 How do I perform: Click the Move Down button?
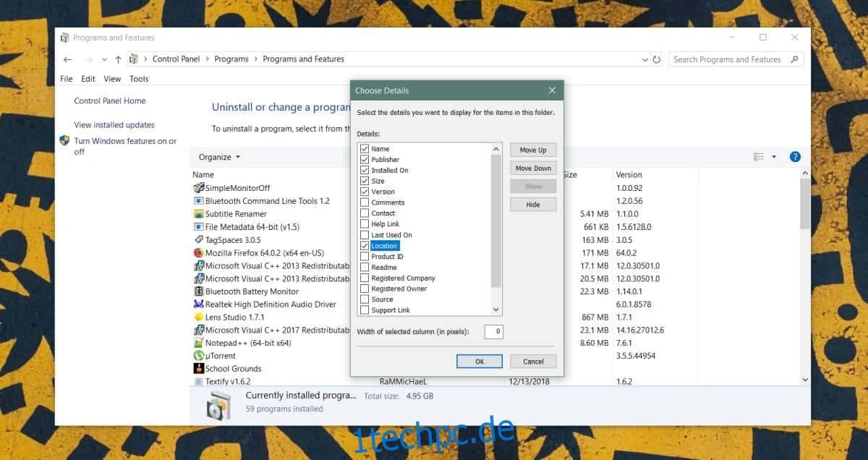coord(533,168)
